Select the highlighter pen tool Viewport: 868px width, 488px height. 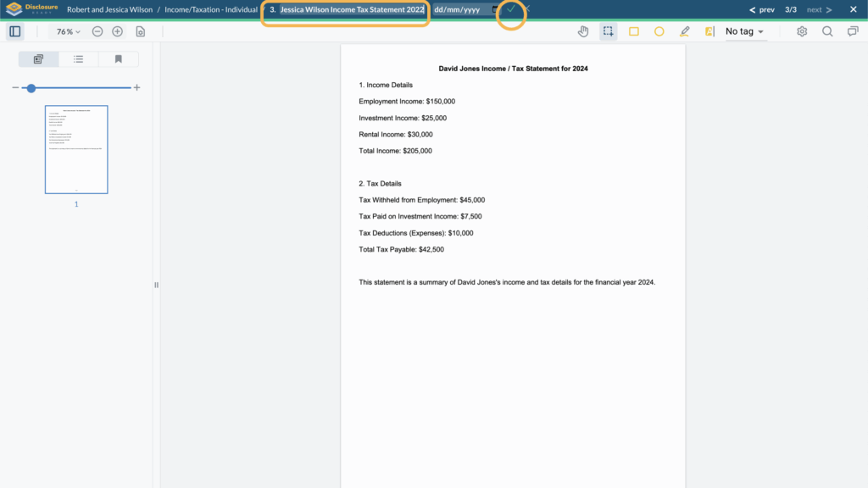click(685, 31)
